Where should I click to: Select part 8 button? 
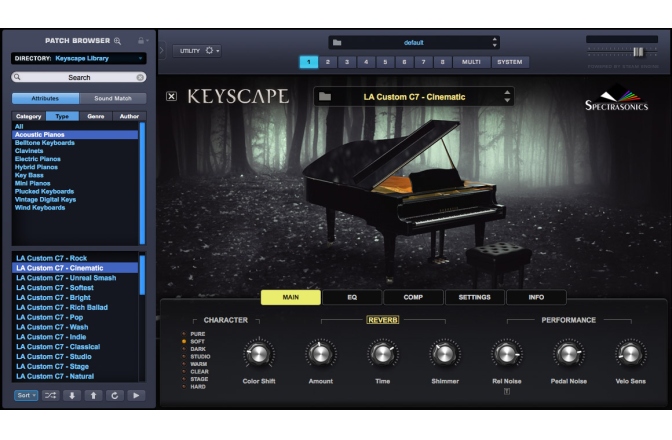443,62
